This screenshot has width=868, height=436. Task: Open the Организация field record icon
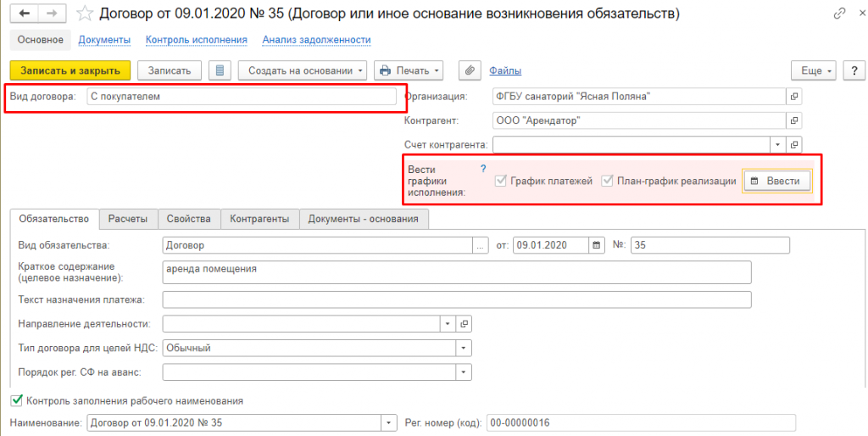[x=794, y=96]
